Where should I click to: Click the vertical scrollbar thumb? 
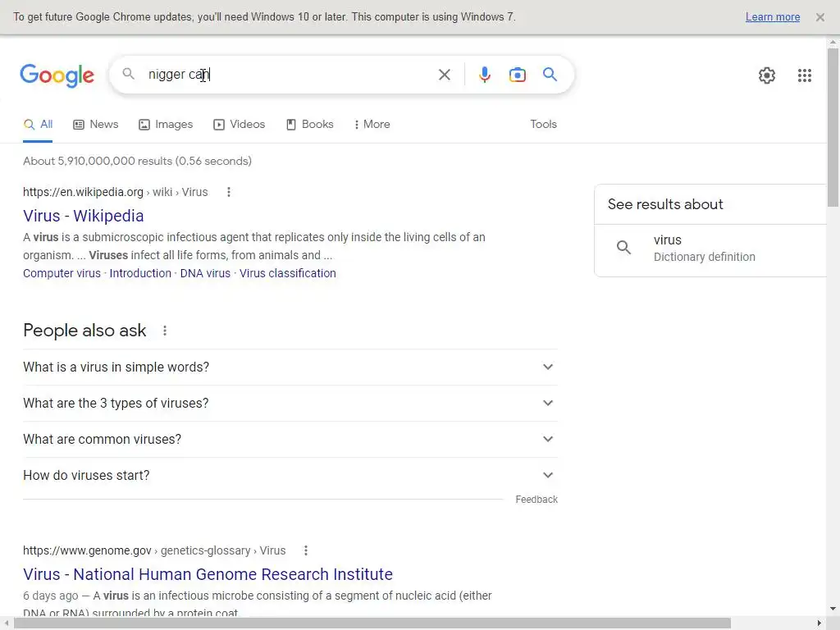(833, 127)
